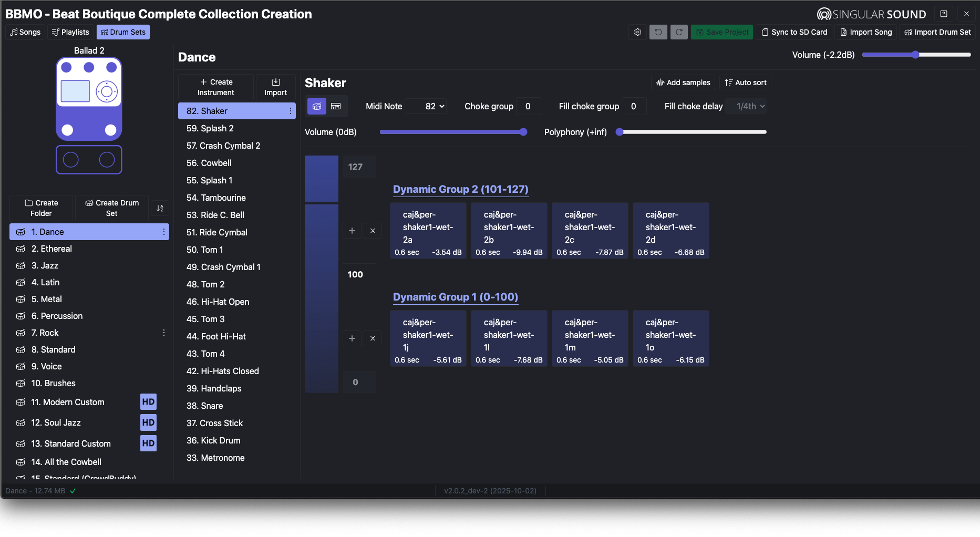Viewport: 980px width, 537px height.
Task: Open the three-dot menu on the Shaker instrument
Action: click(x=290, y=111)
